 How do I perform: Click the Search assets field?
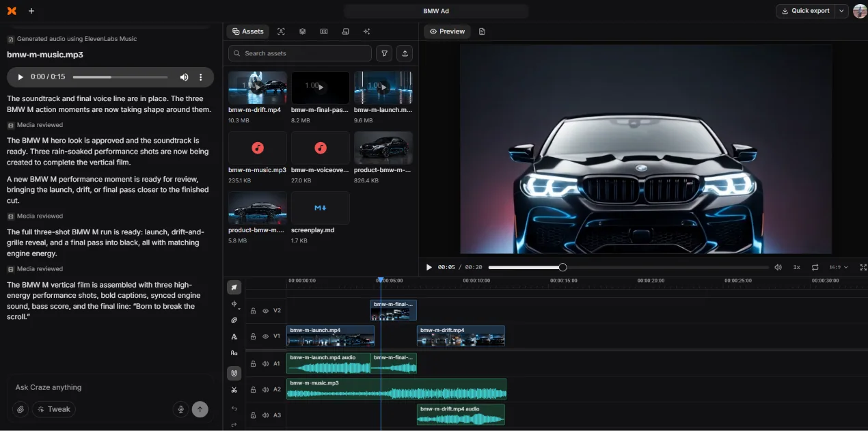coord(300,53)
